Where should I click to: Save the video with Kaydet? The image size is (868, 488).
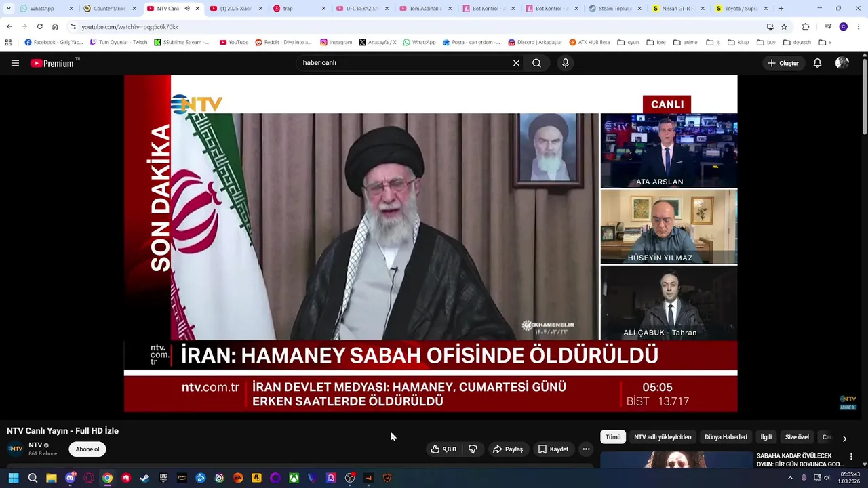point(553,449)
